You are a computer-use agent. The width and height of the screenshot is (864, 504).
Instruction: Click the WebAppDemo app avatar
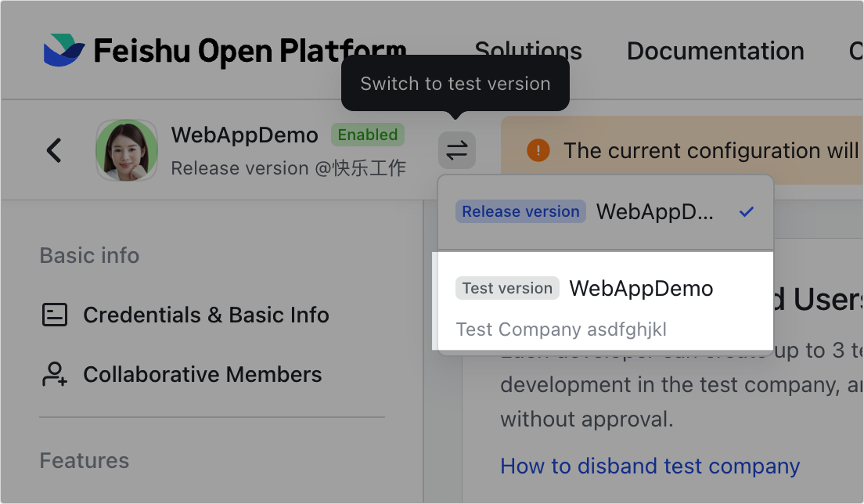(x=127, y=149)
